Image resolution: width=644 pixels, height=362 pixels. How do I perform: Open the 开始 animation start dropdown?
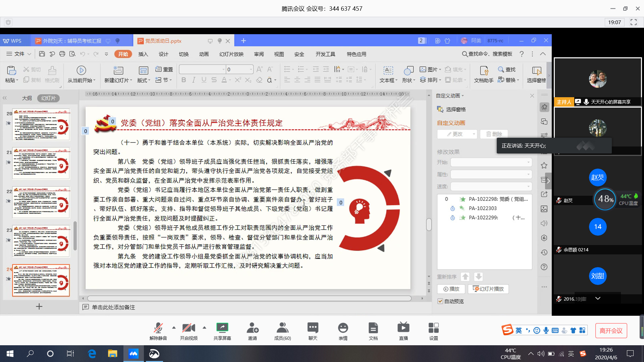point(491,162)
